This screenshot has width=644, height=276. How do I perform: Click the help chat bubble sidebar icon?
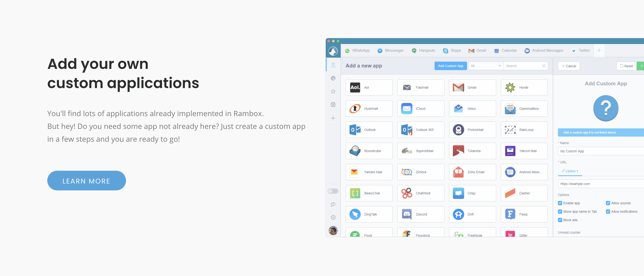click(333, 204)
